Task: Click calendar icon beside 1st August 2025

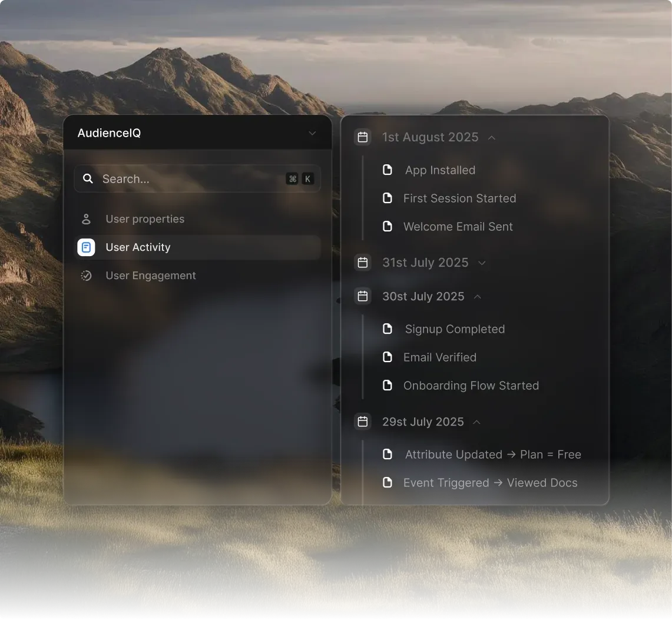Action: (363, 137)
